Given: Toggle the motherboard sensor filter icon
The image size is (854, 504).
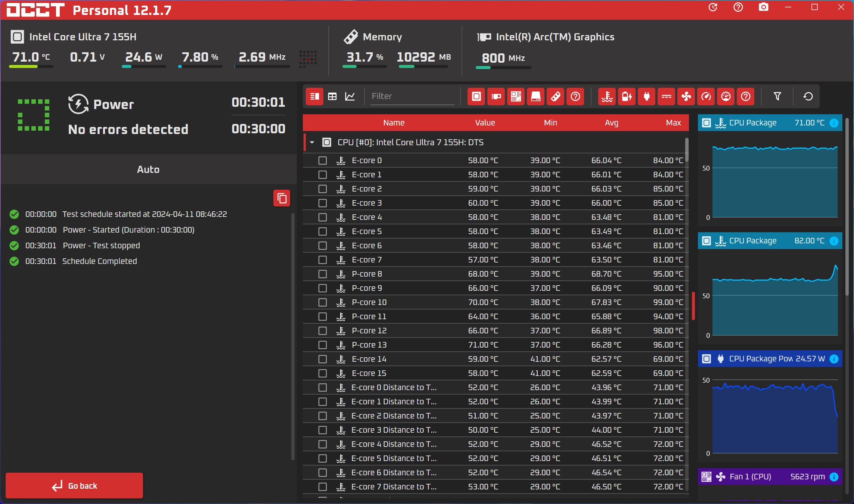Looking at the screenshot, I should point(516,97).
